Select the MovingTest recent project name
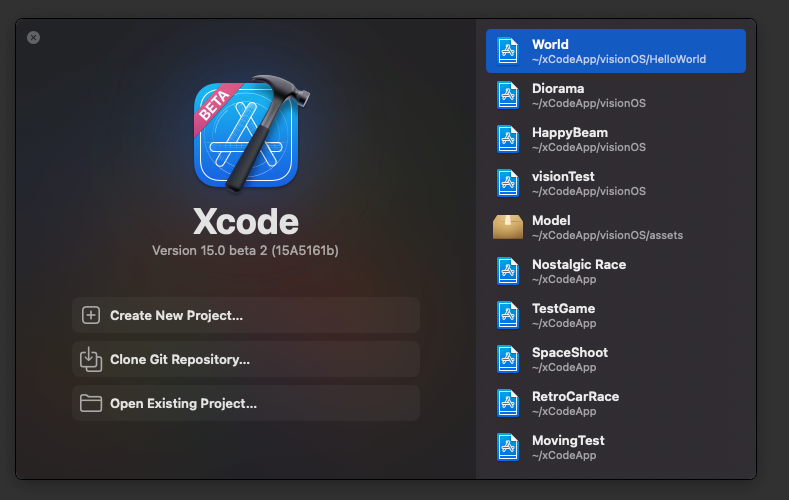Screen dimensions: 789x500 click(x=568, y=441)
